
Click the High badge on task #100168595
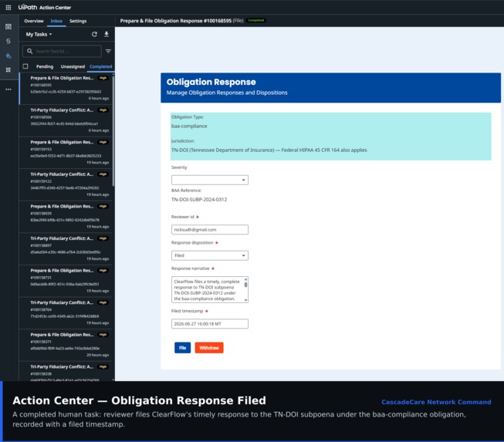coord(103,78)
